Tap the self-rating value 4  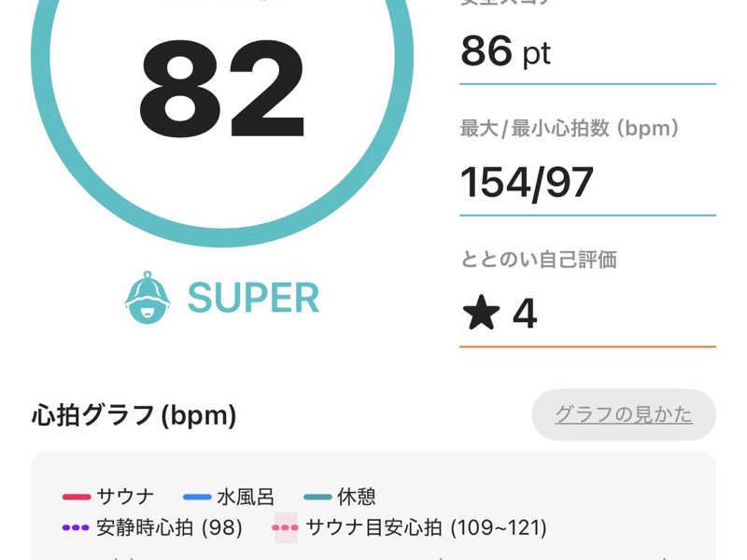[525, 315]
